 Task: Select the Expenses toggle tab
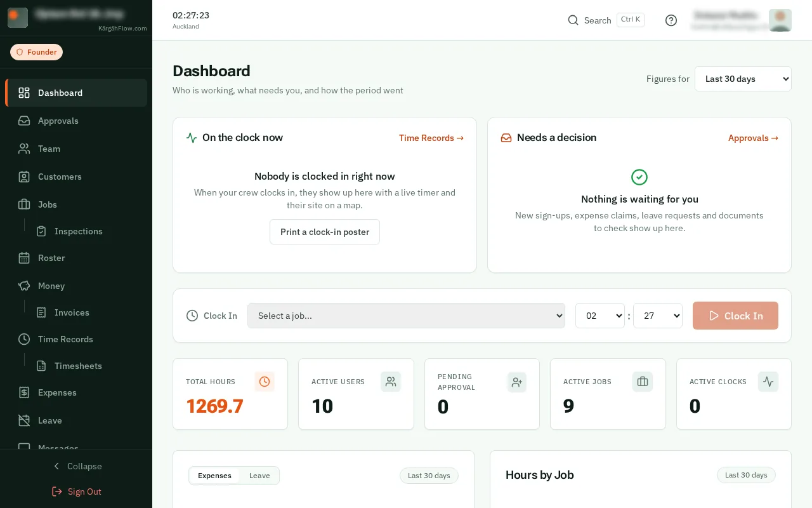[x=214, y=476]
